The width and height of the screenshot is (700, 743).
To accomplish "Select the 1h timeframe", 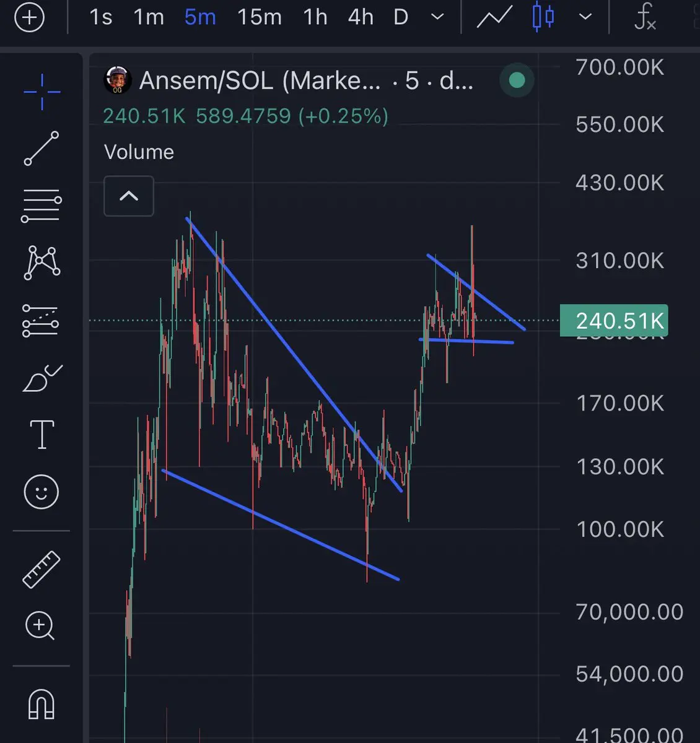I will [315, 17].
